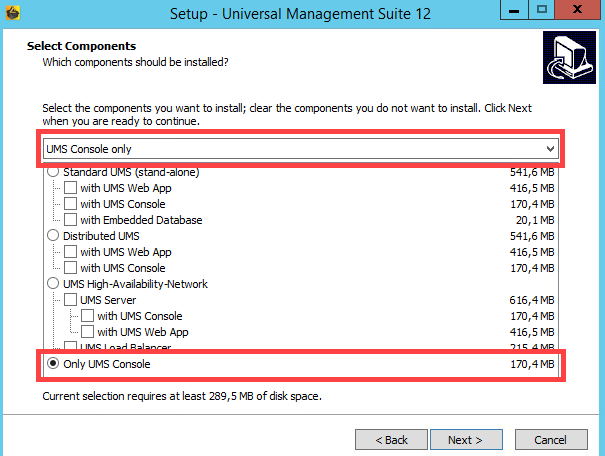Go to previous step with Back button
This screenshot has width=605, height=456.
pyautogui.click(x=390, y=440)
